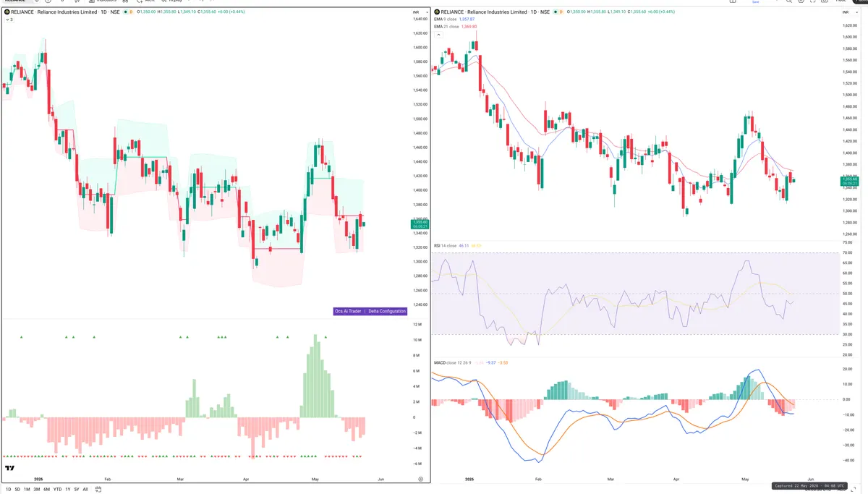Select the 5Y time range

(x=77, y=490)
